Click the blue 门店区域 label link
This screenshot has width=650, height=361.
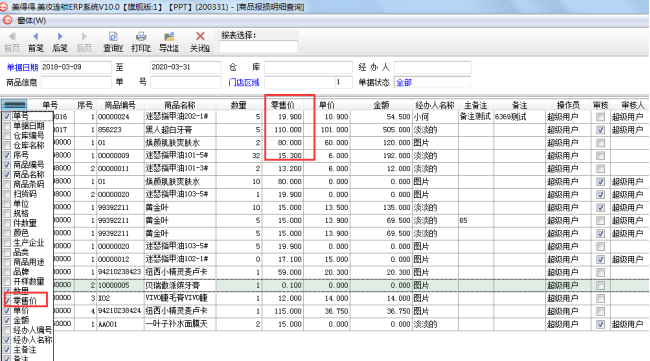pyautogui.click(x=243, y=82)
